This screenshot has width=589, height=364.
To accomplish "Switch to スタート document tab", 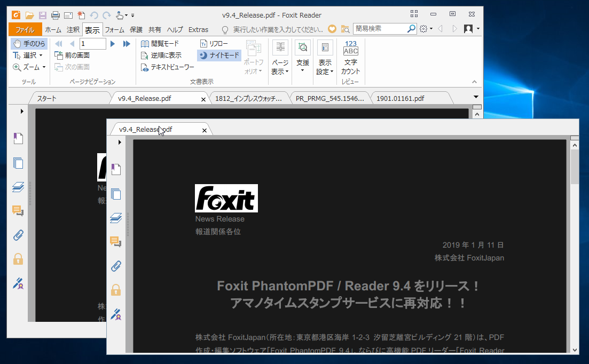I will [x=69, y=98].
